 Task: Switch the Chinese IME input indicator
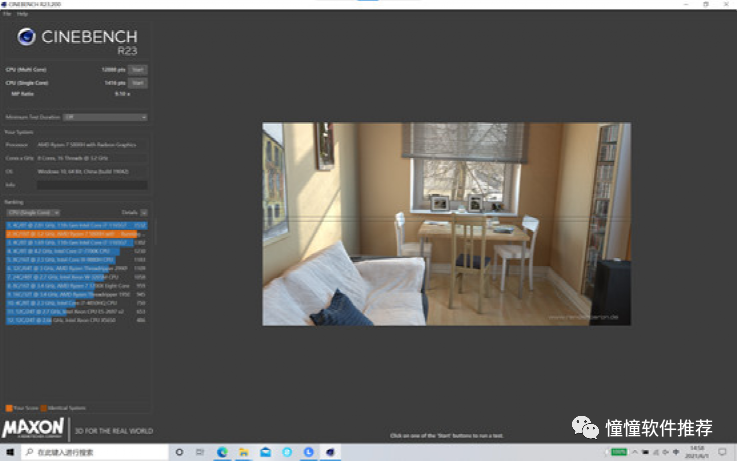pyautogui.click(x=676, y=452)
